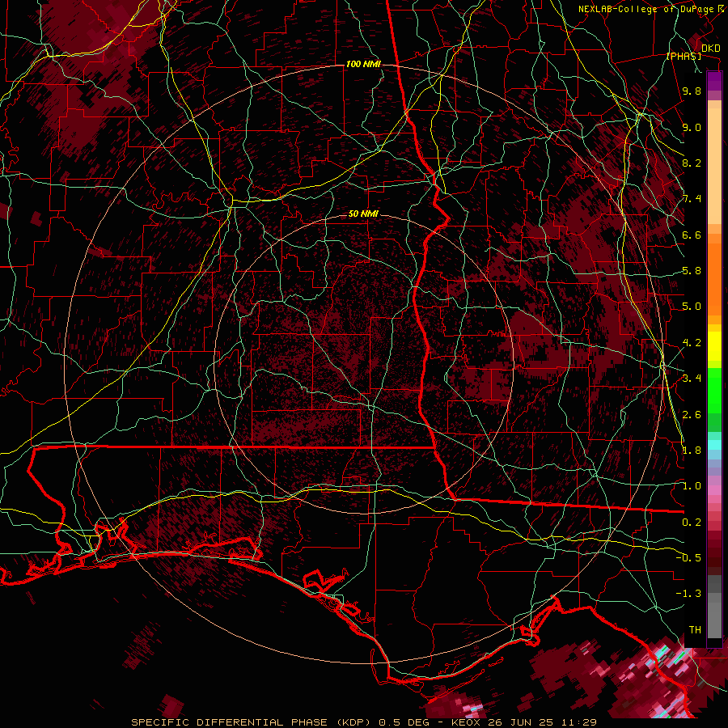This screenshot has height=728, width=728.
Task: Click the DKD units label above the legend
Action: click(x=710, y=49)
